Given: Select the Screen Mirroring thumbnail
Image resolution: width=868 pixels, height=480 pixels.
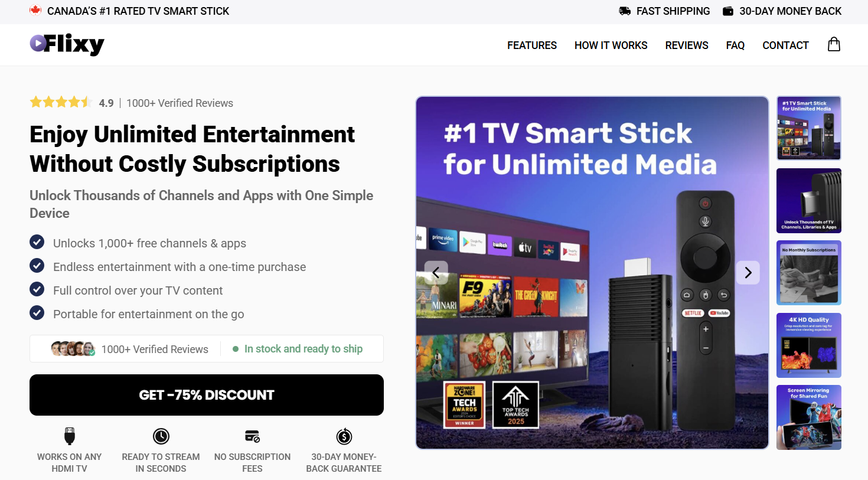Looking at the screenshot, I should [809, 417].
